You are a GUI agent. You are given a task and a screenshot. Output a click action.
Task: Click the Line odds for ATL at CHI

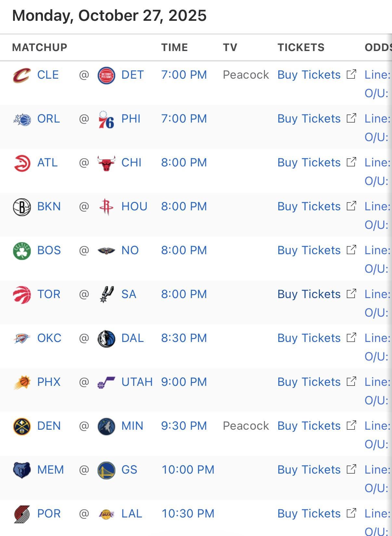click(x=377, y=163)
